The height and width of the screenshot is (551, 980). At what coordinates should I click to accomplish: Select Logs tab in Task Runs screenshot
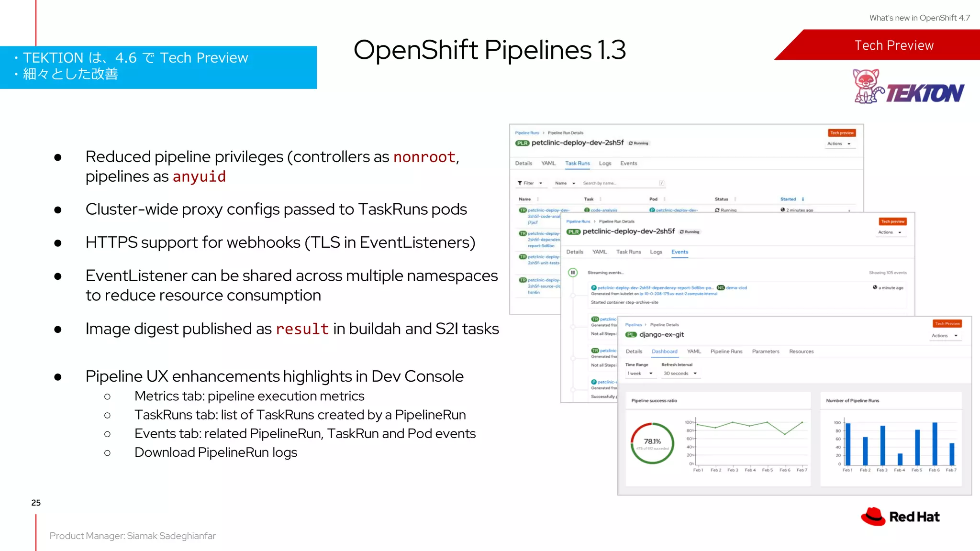[605, 164]
